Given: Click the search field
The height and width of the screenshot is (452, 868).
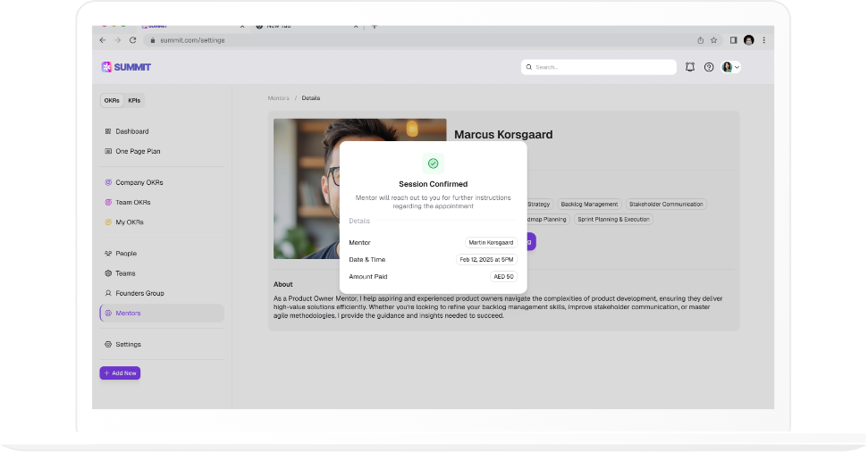Looking at the screenshot, I should coord(598,67).
